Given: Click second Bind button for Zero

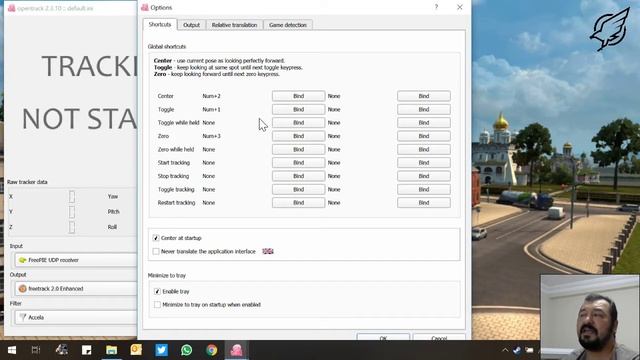Looking at the screenshot, I should pos(424,136).
